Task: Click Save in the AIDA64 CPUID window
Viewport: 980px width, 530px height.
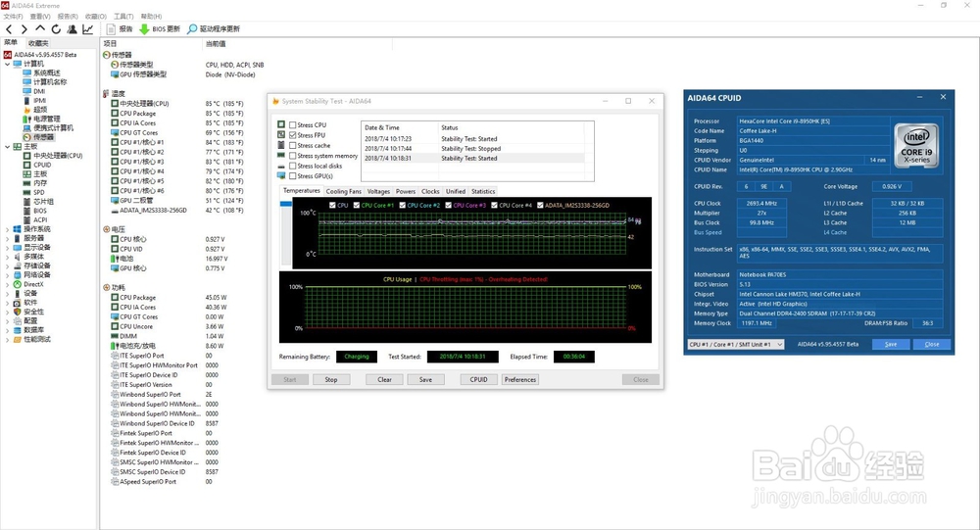Action: (891, 345)
